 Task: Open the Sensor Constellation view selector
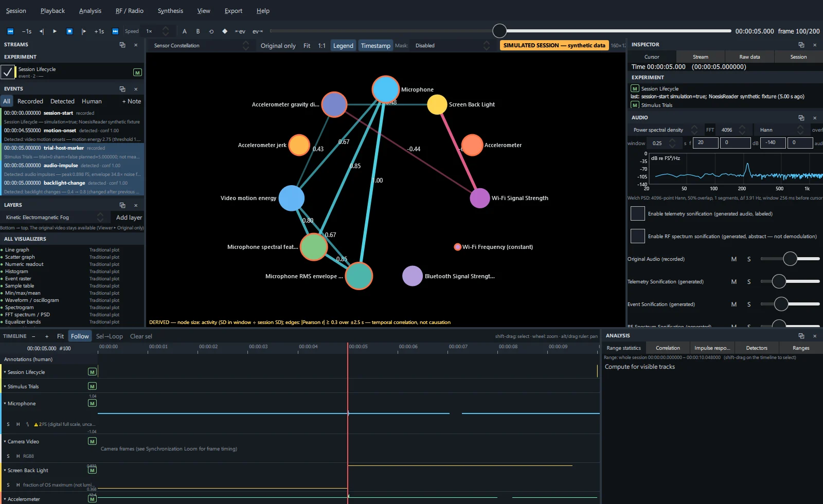pyautogui.click(x=201, y=46)
